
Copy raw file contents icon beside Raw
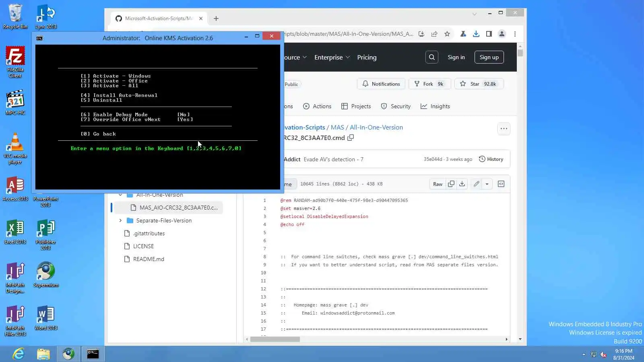[x=451, y=184]
